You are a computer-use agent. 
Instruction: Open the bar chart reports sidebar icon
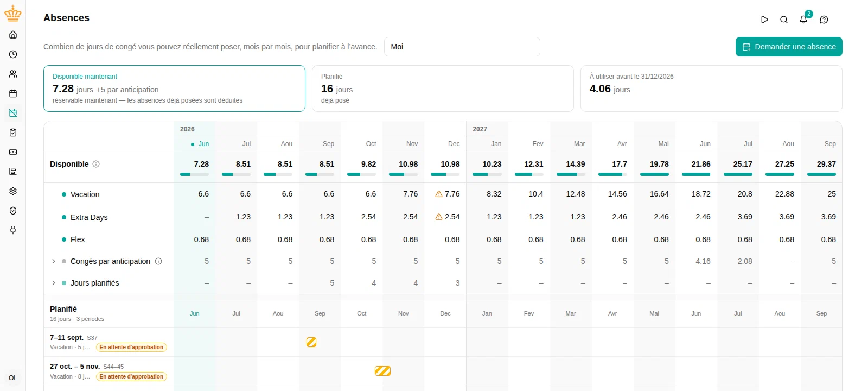coord(13,172)
